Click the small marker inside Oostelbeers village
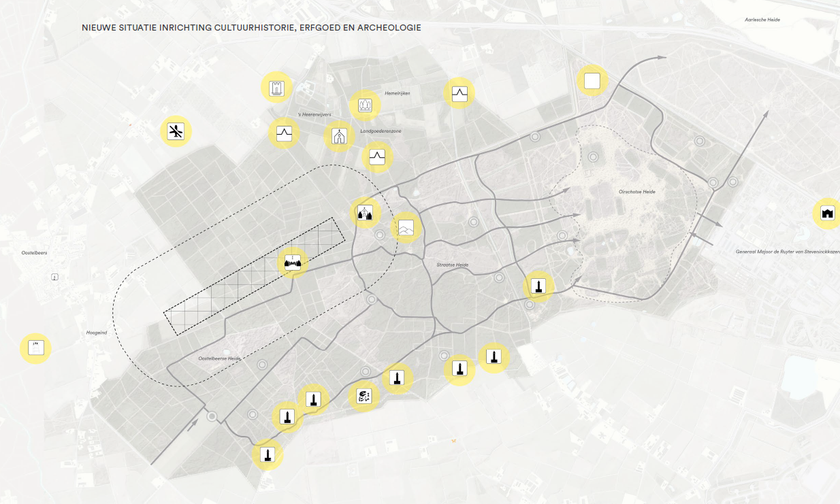The width and height of the screenshot is (840, 504). click(54, 277)
